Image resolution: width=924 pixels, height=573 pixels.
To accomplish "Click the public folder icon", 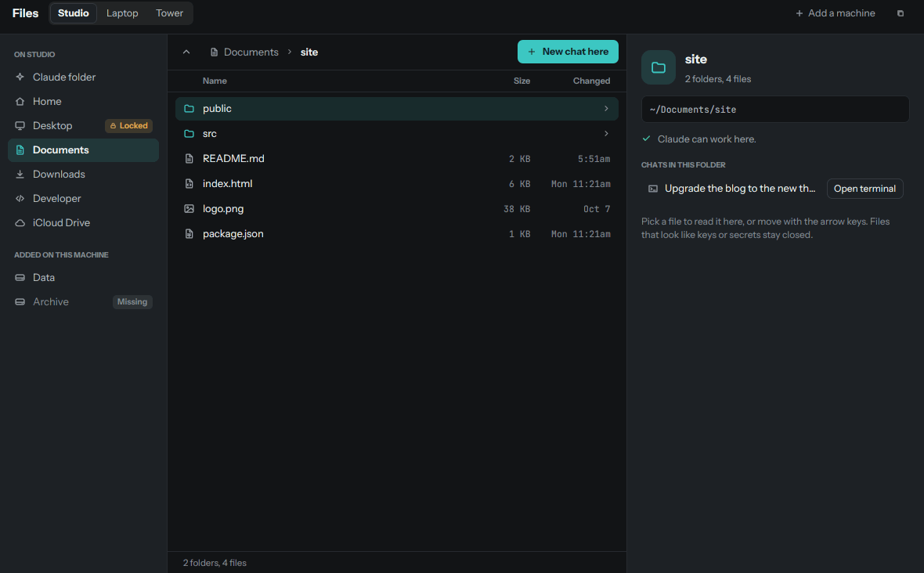I will (189, 108).
